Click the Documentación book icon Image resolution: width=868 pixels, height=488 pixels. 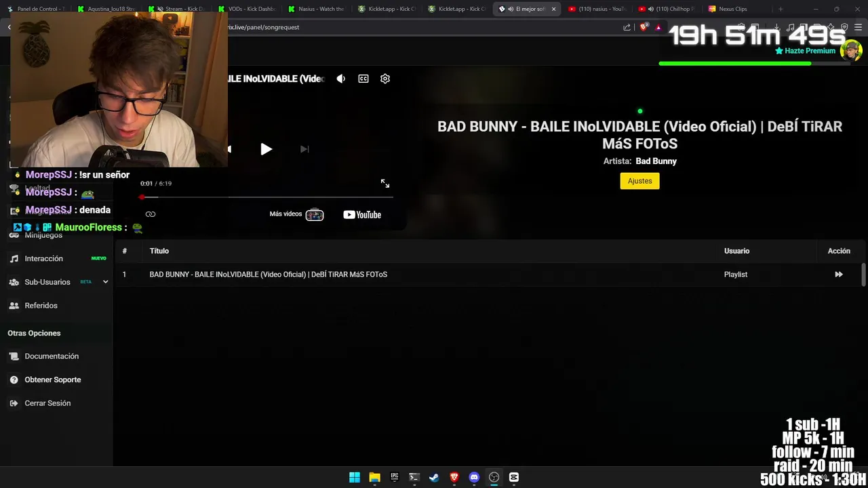14,357
